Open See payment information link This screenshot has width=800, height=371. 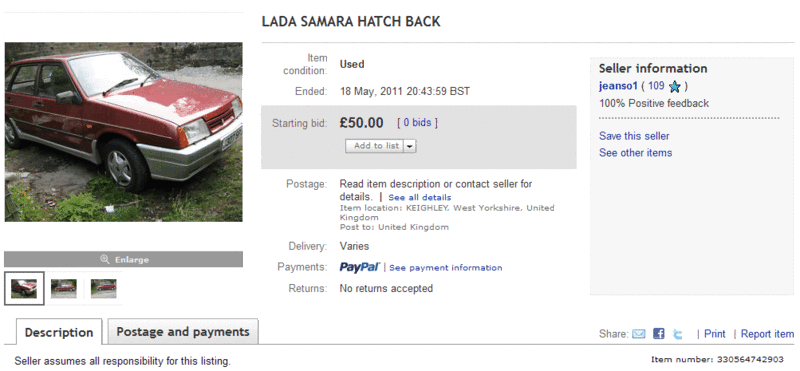coord(445,268)
